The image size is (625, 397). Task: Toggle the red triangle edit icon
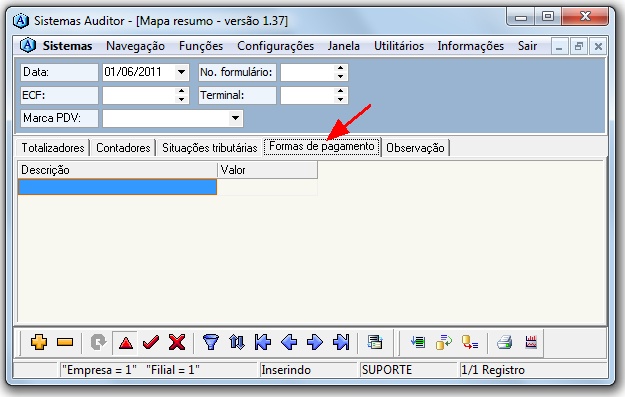click(x=126, y=342)
